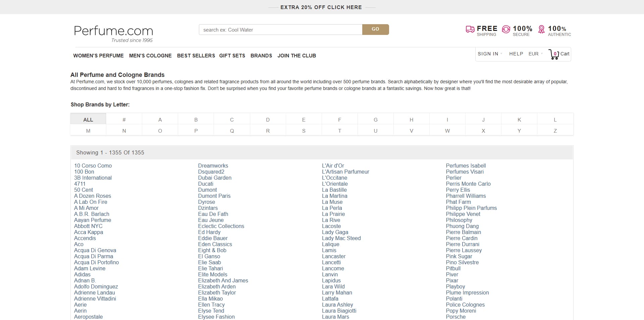Filter brands by letter A
Image resolution: width=644 pixels, height=320 pixels.
(x=160, y=120)
